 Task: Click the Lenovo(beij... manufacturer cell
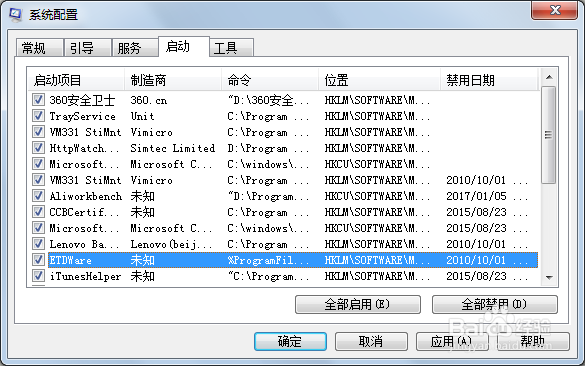[171, 244]
